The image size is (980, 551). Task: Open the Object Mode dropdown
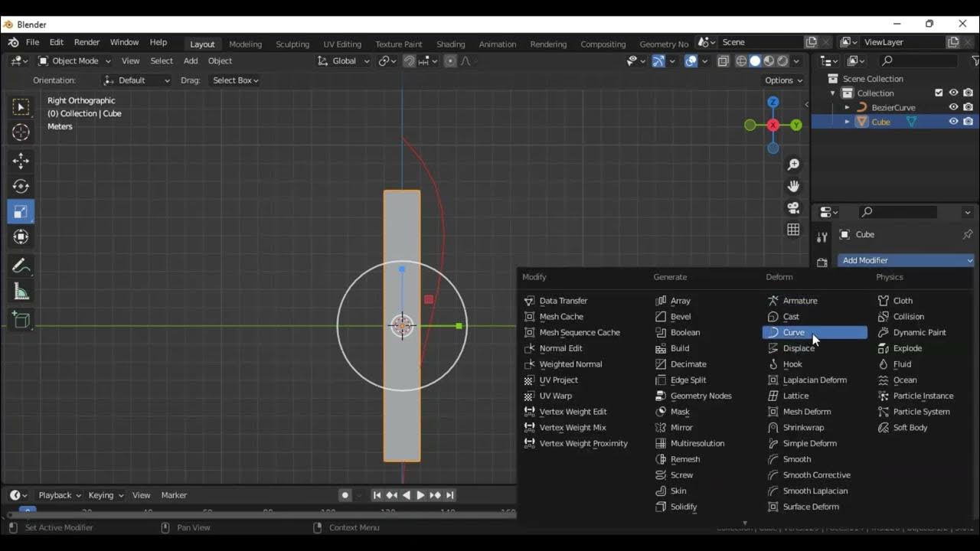tap(74, 61)
